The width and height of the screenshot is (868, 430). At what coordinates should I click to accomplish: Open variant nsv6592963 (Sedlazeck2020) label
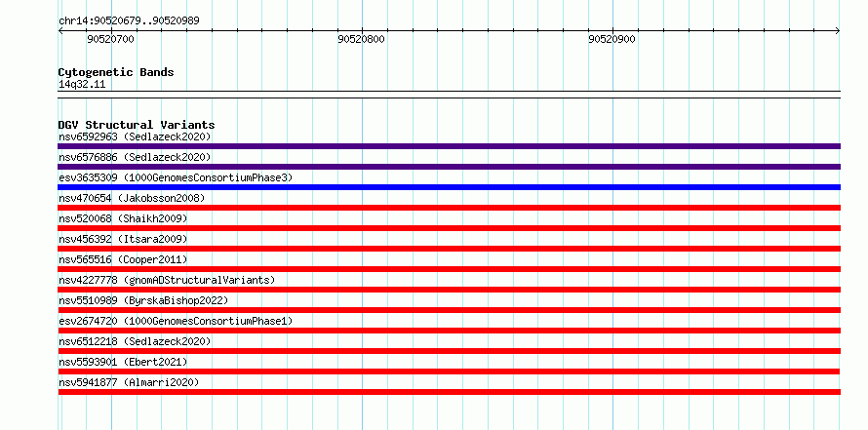(135, 137)
